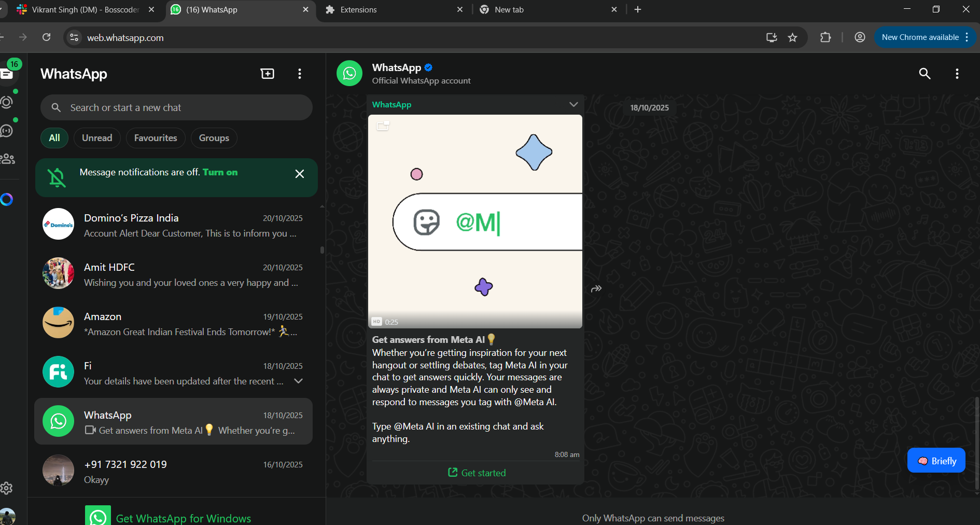Click the Extensions puzzle icon in Chrome toolbar
Screen dimensions: 980x525
tap(825, 37)
